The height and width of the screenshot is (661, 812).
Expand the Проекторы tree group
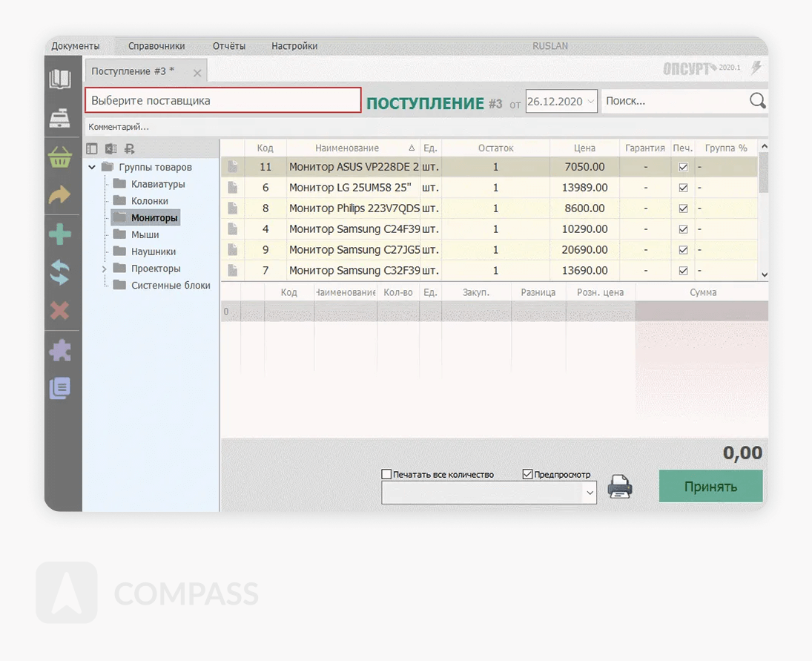pyautogui.click(x=105, y=269)
